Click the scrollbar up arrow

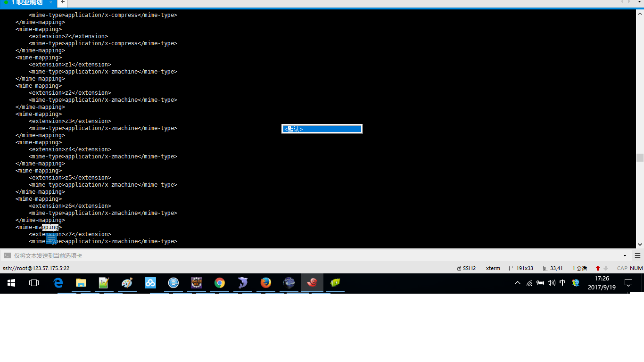click(x=640, y=13)
